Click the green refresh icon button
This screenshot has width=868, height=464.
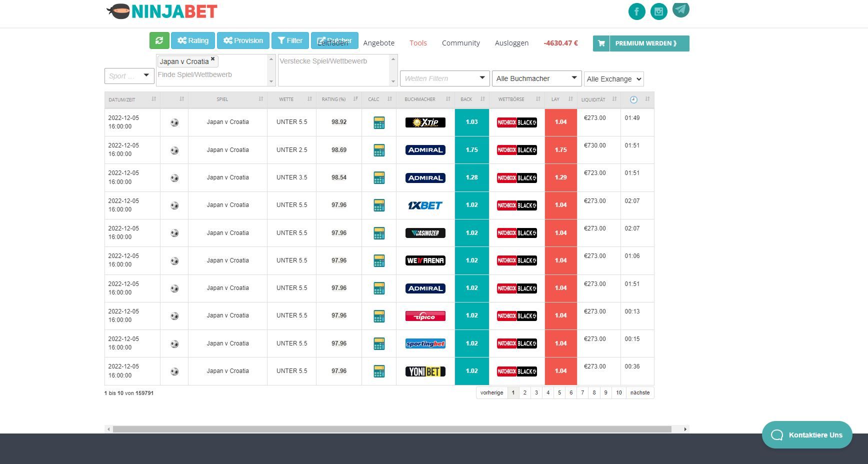click(159, 40)
